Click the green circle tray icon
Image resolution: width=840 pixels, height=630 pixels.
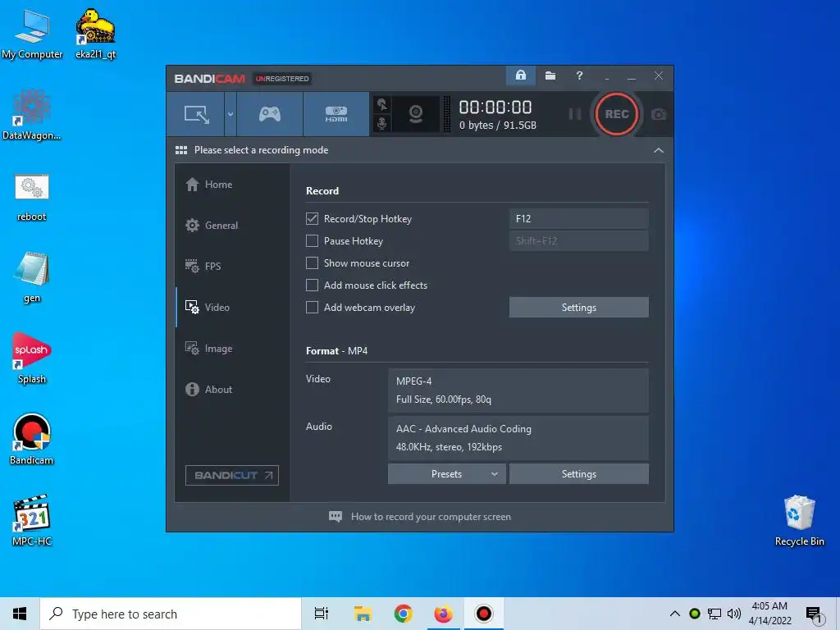click(694, 614)
